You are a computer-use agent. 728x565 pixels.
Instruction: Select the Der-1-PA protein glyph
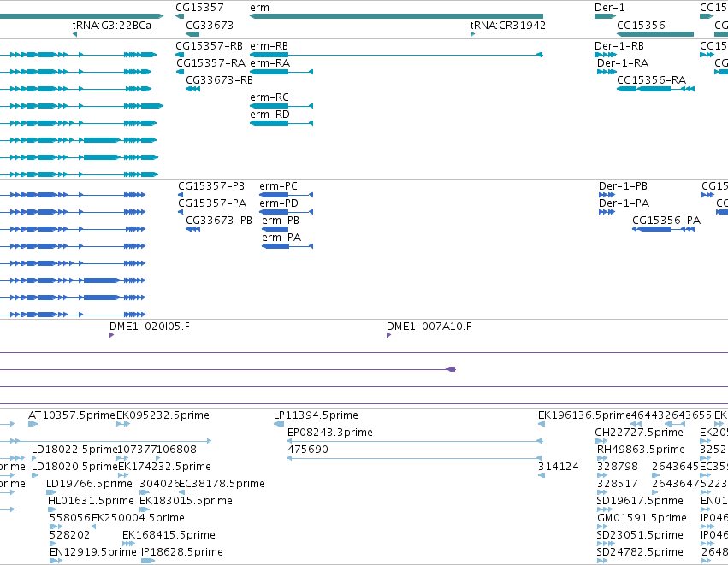pos(607,212)
